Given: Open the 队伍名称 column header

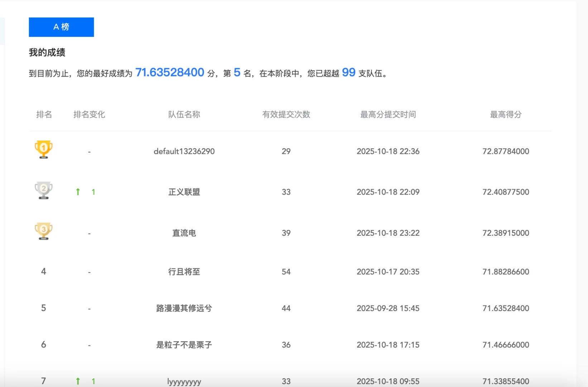Looking at the screenshot, I should [x=184, y=114].
